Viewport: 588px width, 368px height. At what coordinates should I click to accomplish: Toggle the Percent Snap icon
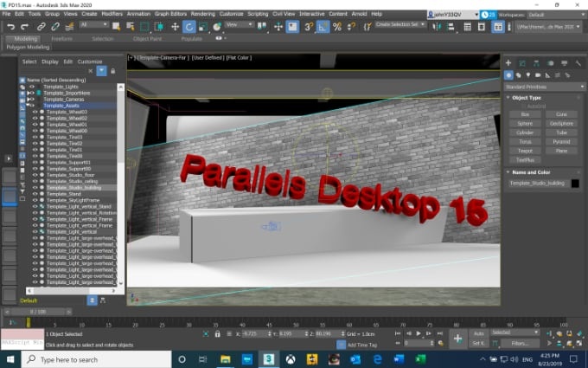[337, 27]
